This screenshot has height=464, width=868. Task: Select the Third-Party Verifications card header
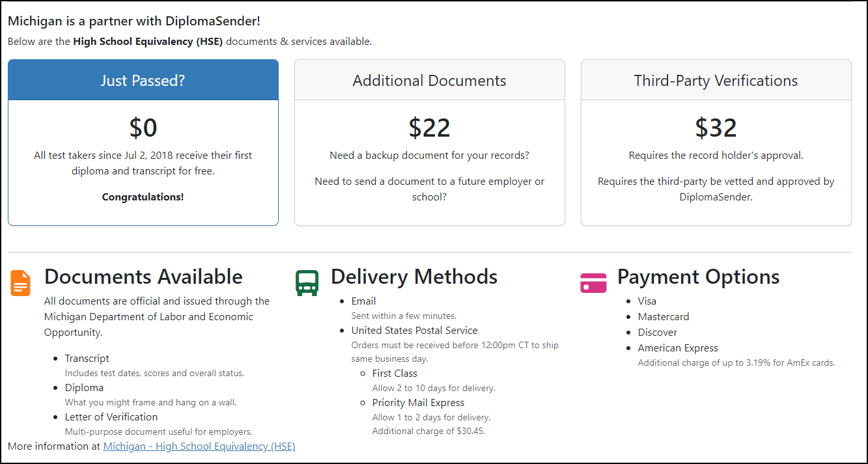pyautogui.click(x=716, y=81)
